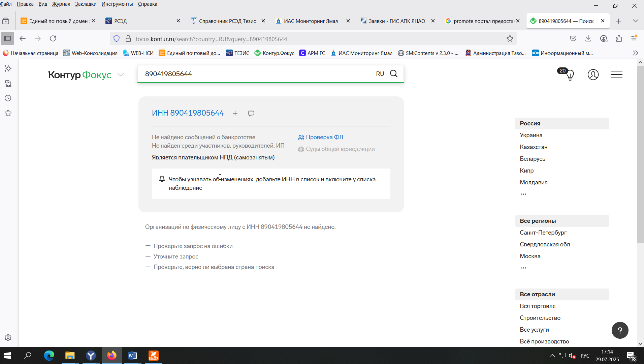Go back to the previous page
This screenshot has height=364, width=644.
[x=23, y=38]
